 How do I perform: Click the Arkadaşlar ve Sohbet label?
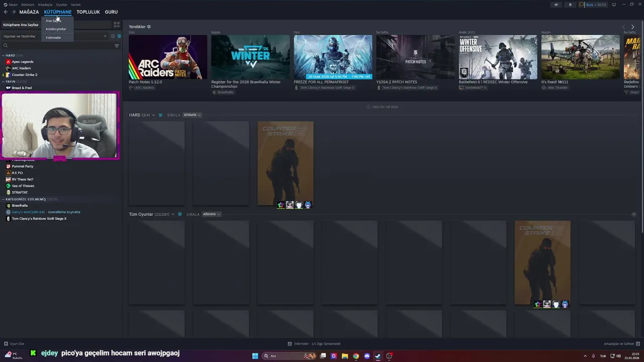click(619, 344)
